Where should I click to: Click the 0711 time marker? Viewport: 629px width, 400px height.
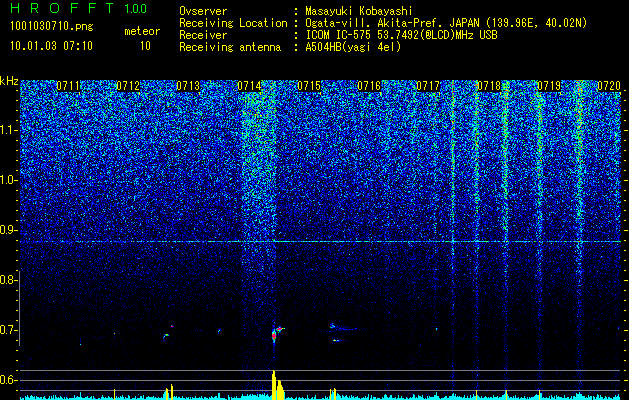tap(68, 86)
